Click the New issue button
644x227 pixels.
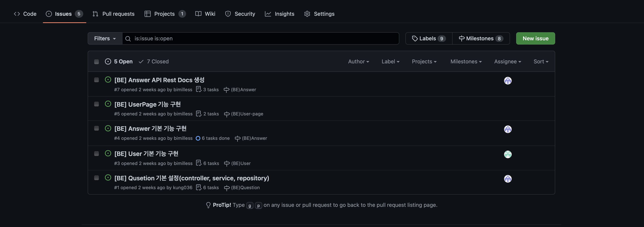pyautogui.click(x=535, y=38)
